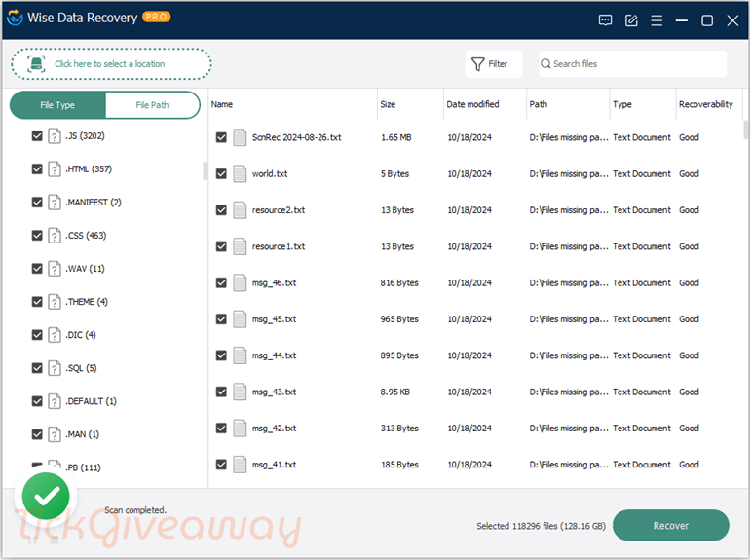
Task: Uncheck the ScnRec 2024-08-26.txt checkbox
Action: click(221, 137)
